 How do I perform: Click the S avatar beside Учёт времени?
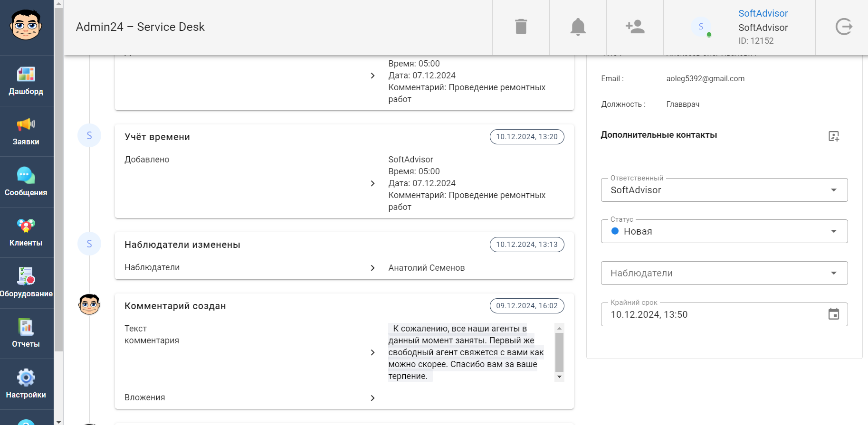coord(89,136)
